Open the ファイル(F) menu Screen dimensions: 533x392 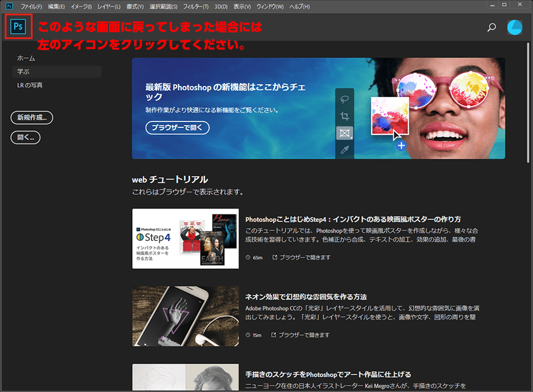[31, 7]
